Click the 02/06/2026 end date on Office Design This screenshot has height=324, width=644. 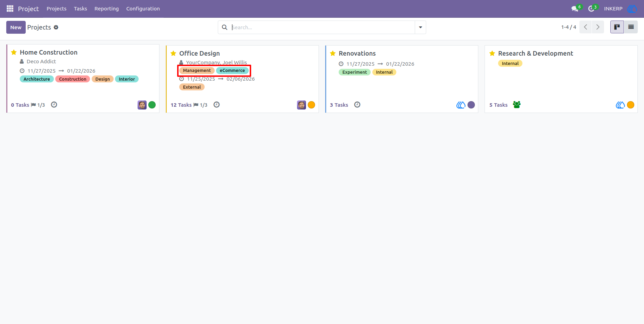point(241,79)
